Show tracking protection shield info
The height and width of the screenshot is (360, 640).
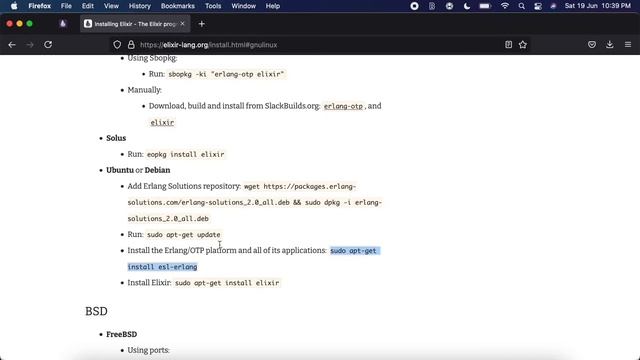click(117, 45)
